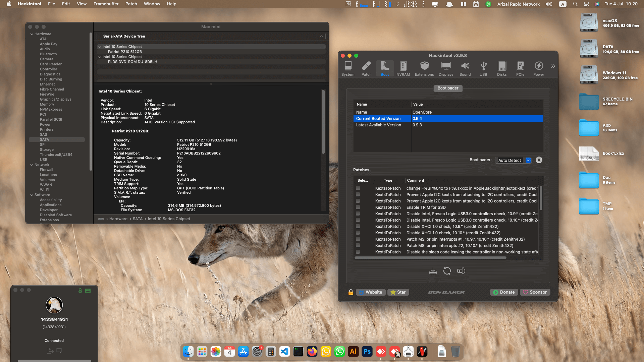Open the Disks toolbar icon
This screenshot has height=362, width=644.
(x=502, y=69)
